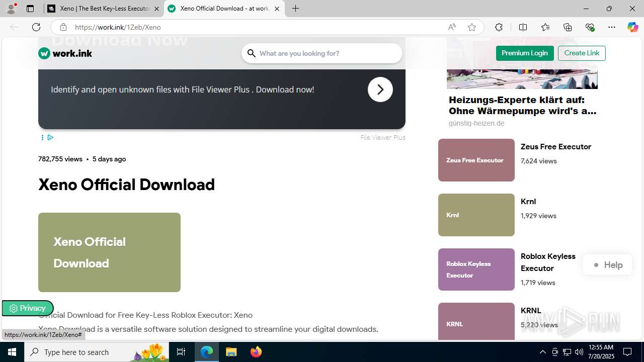
Task: Open the volume control in tray
Action: (579, 352)
